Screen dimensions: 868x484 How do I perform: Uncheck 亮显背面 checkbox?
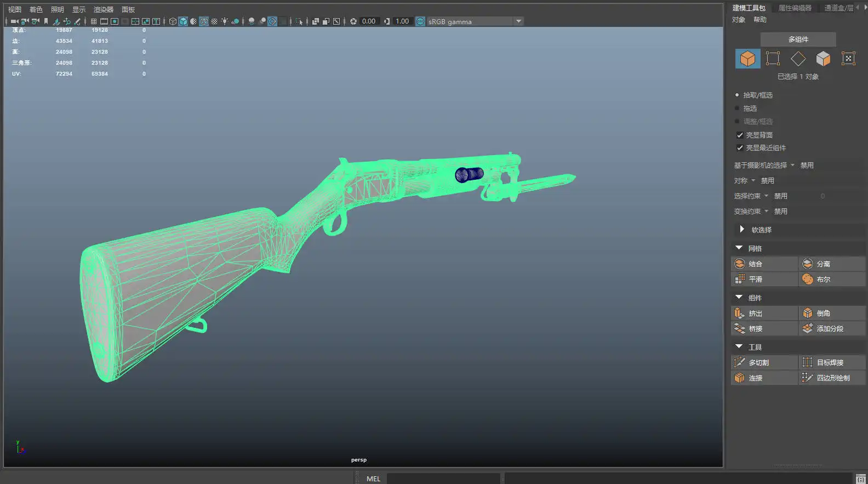[x=740, y=135]
